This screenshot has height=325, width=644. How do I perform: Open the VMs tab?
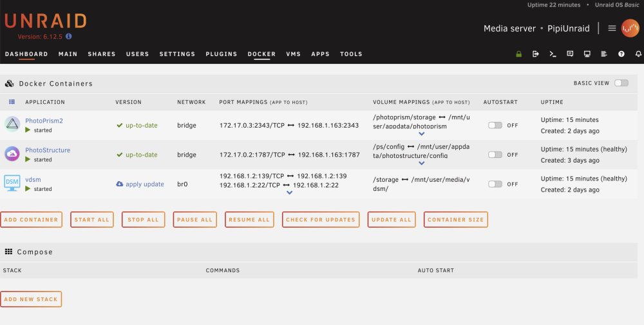tap(293, 54)
